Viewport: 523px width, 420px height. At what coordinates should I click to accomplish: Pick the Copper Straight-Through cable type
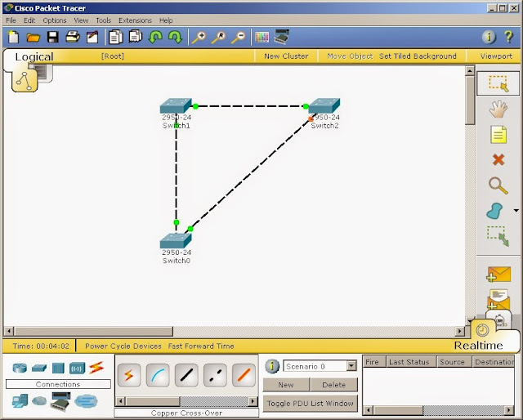[186, 375]
